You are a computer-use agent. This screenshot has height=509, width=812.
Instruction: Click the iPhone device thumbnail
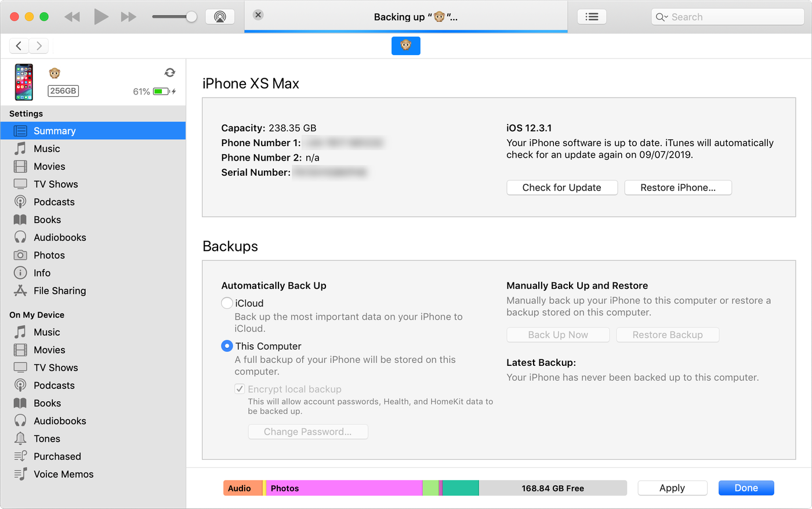pyautogui.click(x=24, y=82)
